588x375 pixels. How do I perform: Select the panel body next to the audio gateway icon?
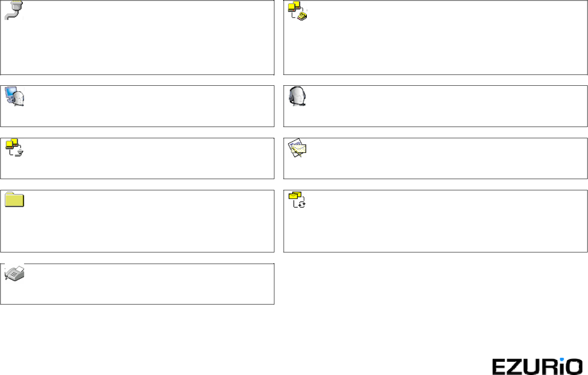click(137, 106)
